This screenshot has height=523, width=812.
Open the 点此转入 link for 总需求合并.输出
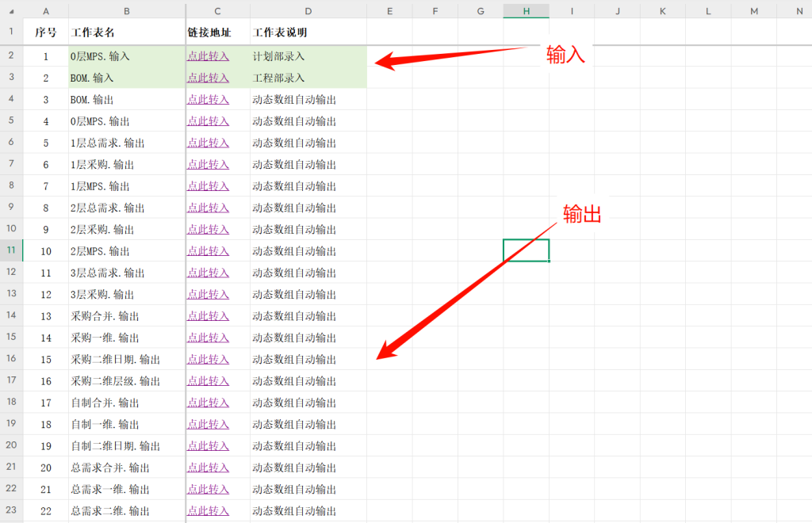208,468
